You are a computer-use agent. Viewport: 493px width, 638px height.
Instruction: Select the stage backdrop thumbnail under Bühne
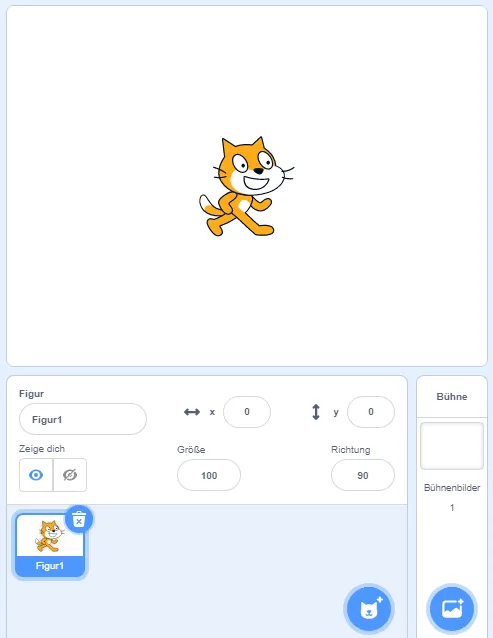[452, 446]
